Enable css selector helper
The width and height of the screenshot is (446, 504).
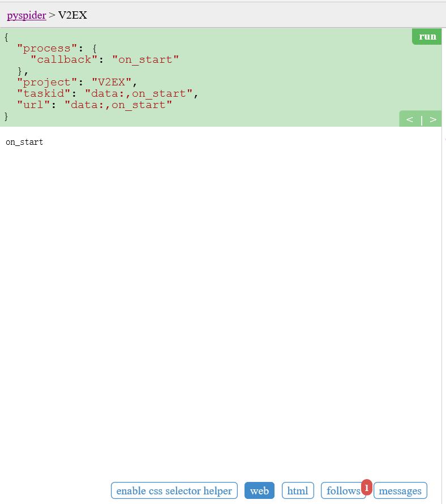pyautogui.click(x=174, y=491)
